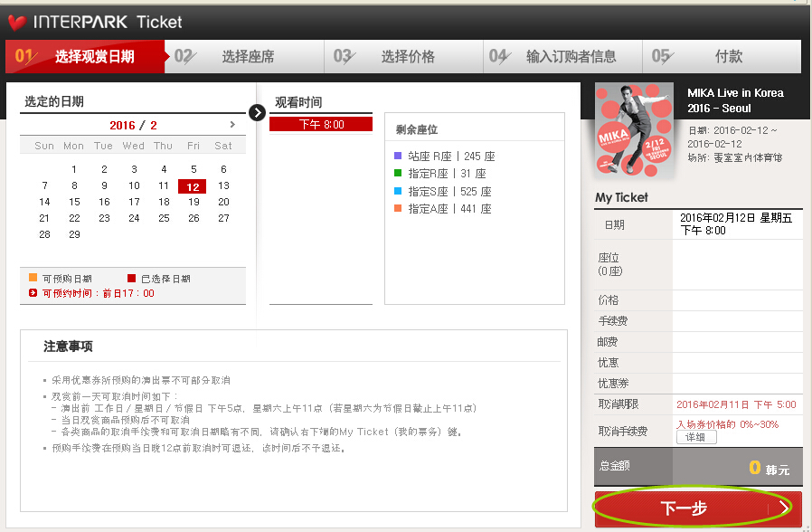Open step 02 选择座席 tab
Viewport: 812px width, 532px height.
click(x=244, y=56)
